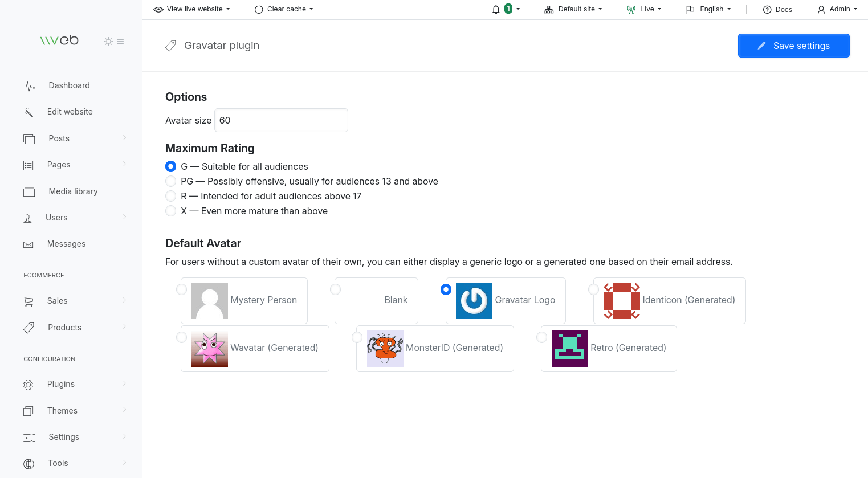Screen dimensions: 868x478
Task: Expand the View live website dropdown
Action: tap(191, 9)
